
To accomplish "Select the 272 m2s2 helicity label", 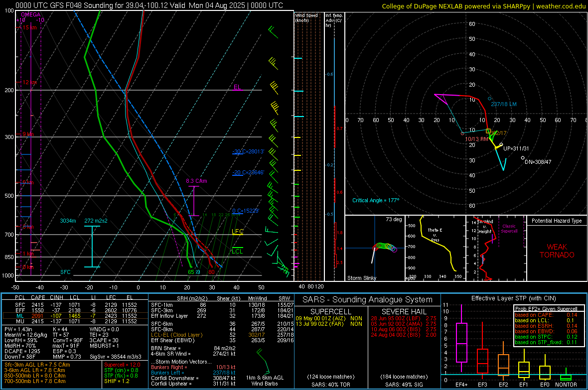I will click(x=96, y=221).
